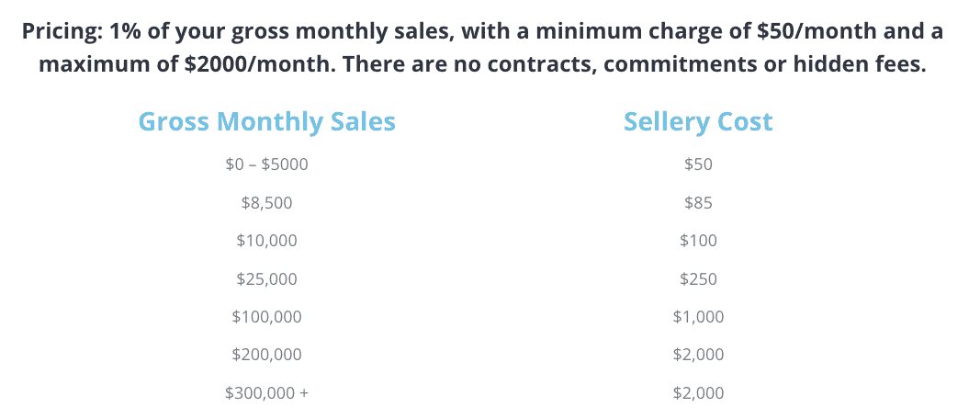Click the $2,000 cost beside $300,000 + tier
Screen dimensions: 980x419
coord(698,393)
